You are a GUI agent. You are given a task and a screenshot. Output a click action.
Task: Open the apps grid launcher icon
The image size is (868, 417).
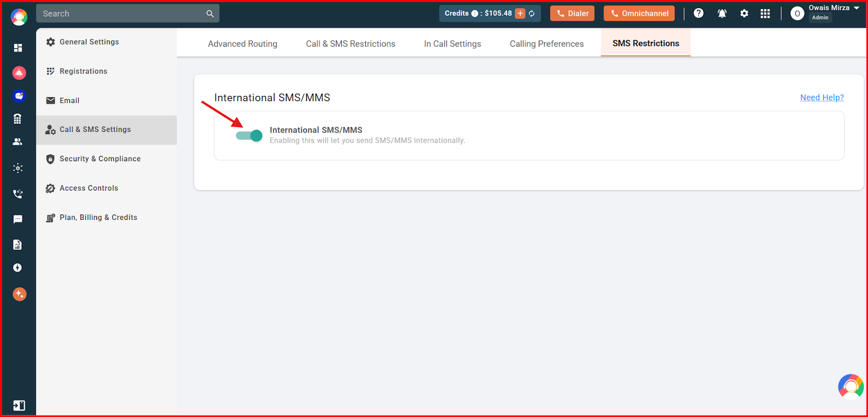(765, 14)
